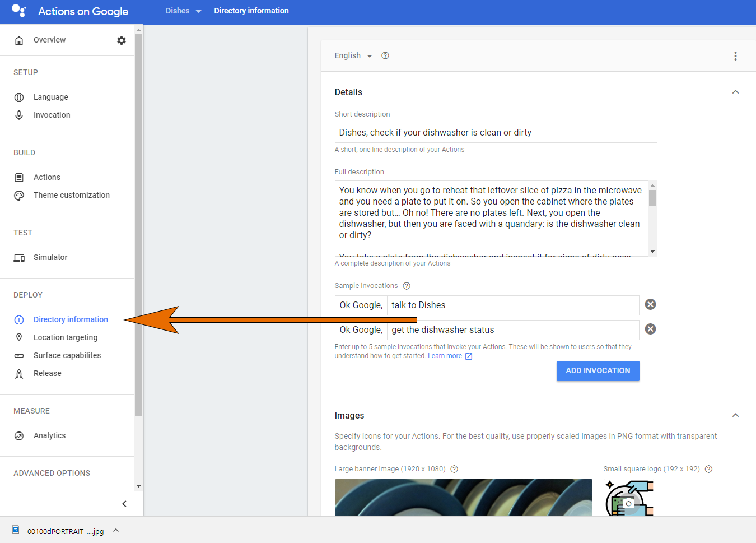Open download options chevron for jpg file

tap(116, 530)
